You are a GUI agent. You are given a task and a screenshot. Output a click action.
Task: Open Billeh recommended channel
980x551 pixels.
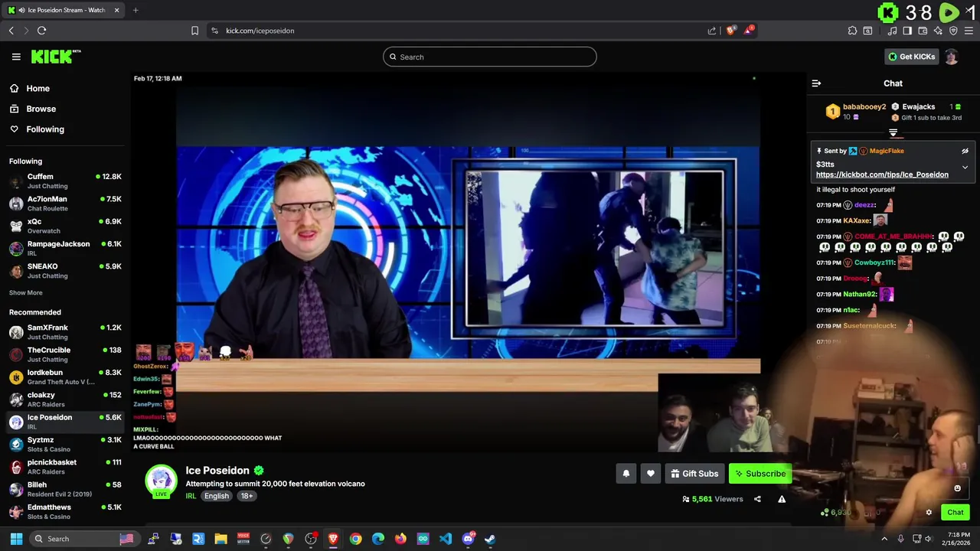[x=65, y=489]
